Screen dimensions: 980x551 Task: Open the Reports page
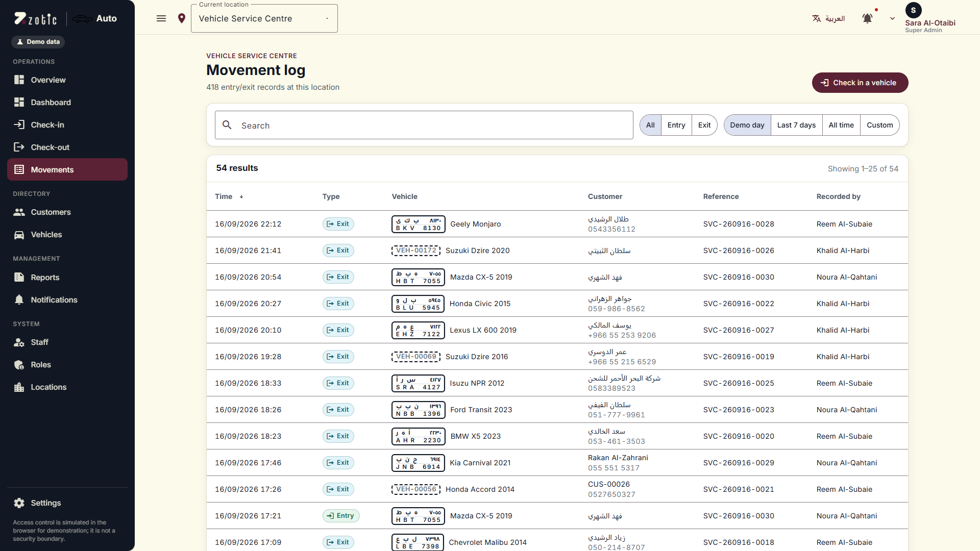pyautogui.click(x=67, y=277)
